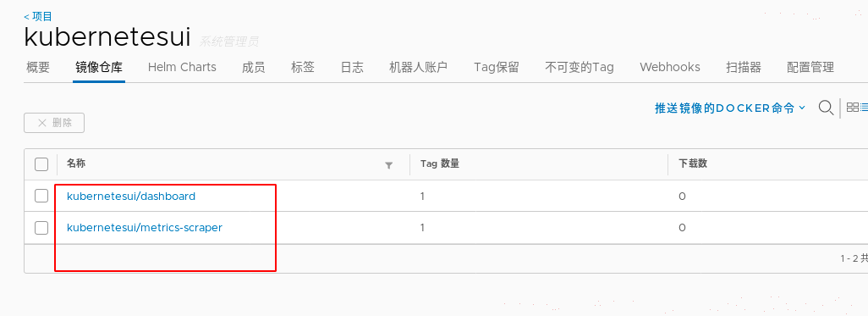Go back to the 项目 projects list
The image size is (868, 316).
click(38, 17)
